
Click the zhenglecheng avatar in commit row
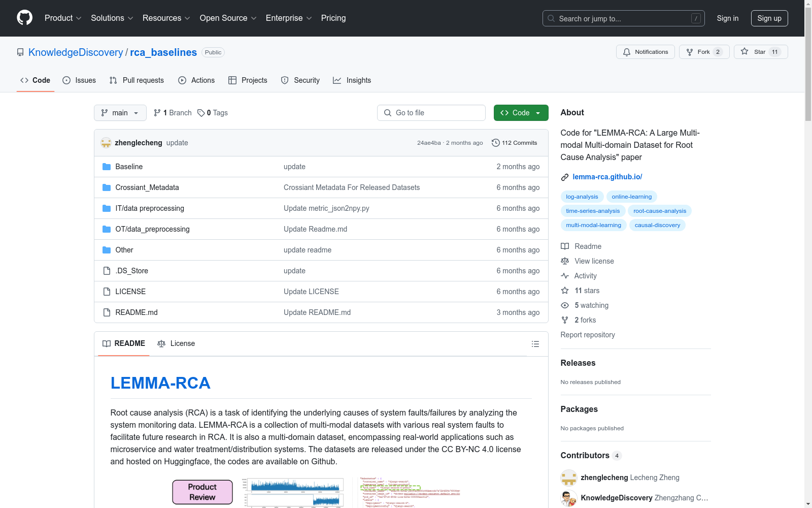pos(106,143)
